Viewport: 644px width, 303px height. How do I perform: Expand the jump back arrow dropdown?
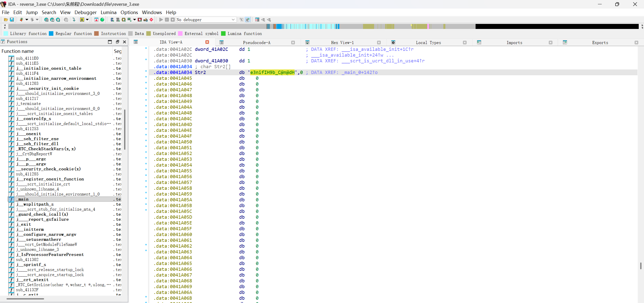27,20
